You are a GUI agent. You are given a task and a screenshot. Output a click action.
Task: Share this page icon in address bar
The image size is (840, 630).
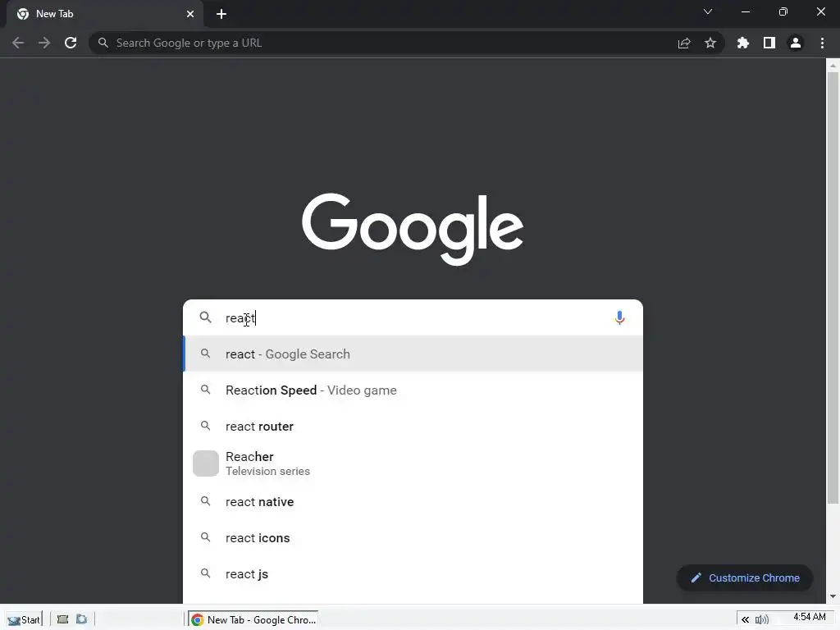click(x=684, y=43)
